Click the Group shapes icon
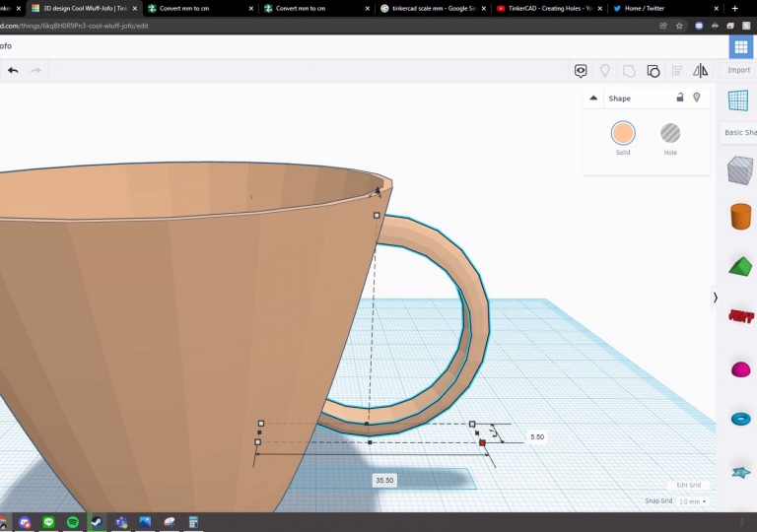The height and width of the screenshot is (532, 757). point(629,71)
